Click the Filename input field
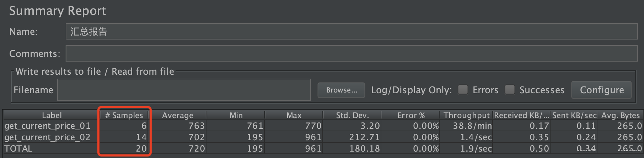 [184, 90]
